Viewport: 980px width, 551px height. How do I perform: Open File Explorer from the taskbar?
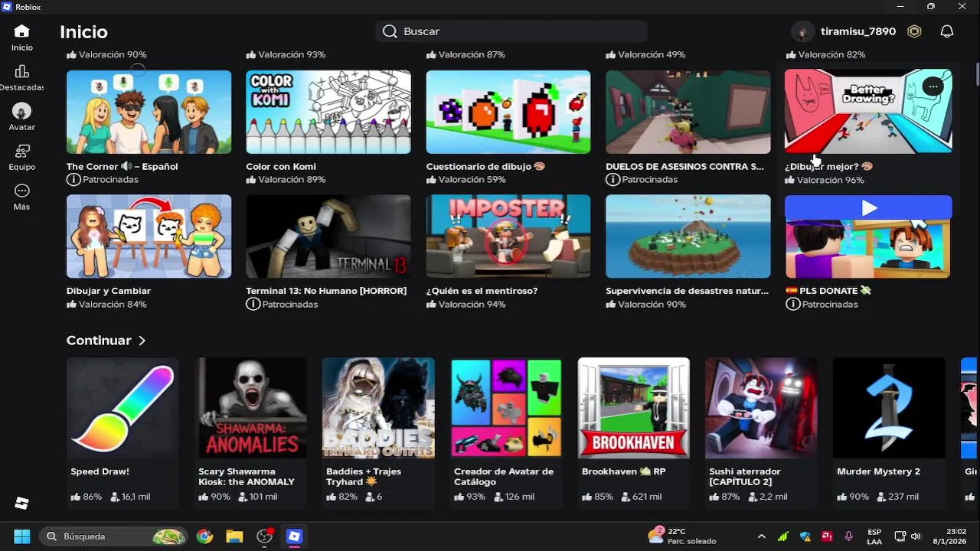[x=234, y=536]
